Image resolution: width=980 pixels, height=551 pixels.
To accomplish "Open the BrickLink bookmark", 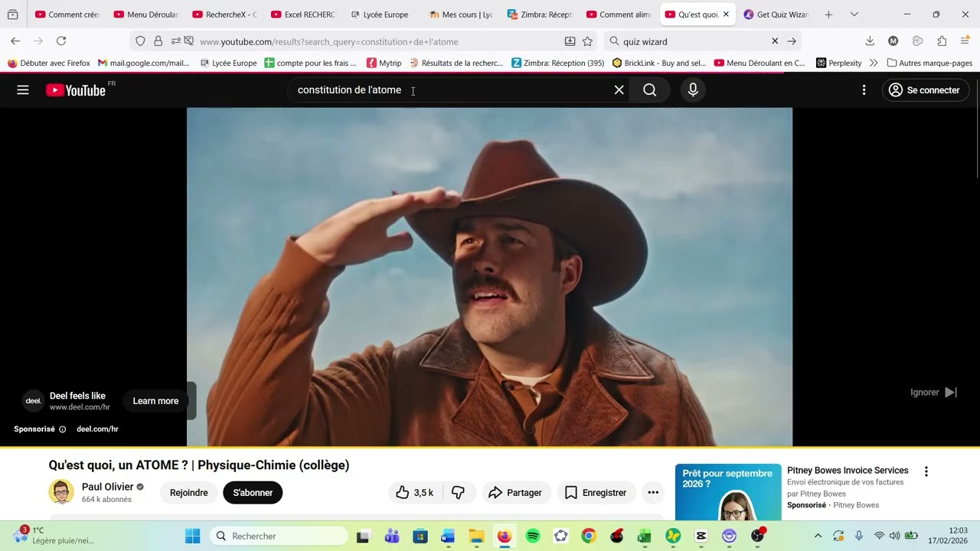I will pyautogui.click(x=658, y=63).
